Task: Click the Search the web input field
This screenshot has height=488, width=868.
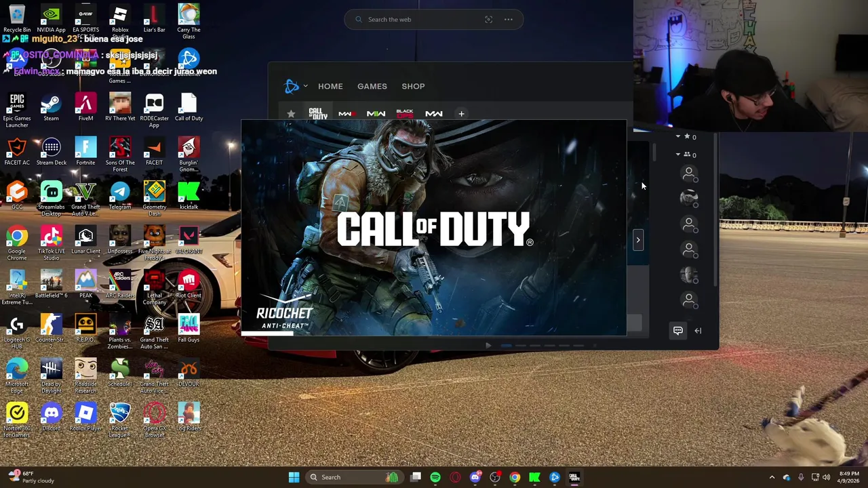Action: (434, 20)
